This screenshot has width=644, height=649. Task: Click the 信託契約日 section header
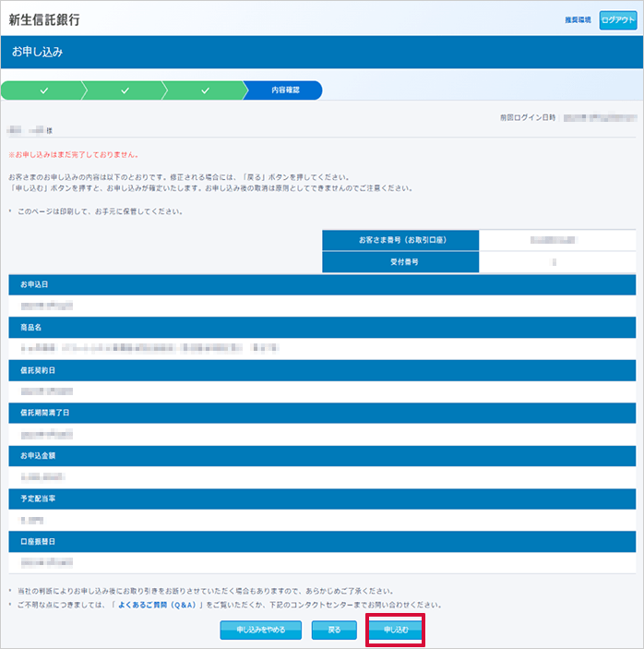tap(322, 369)
